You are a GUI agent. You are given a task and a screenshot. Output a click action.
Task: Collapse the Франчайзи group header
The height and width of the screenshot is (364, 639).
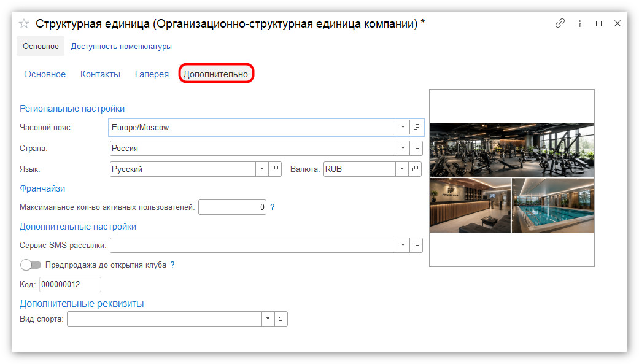point(42,188)
